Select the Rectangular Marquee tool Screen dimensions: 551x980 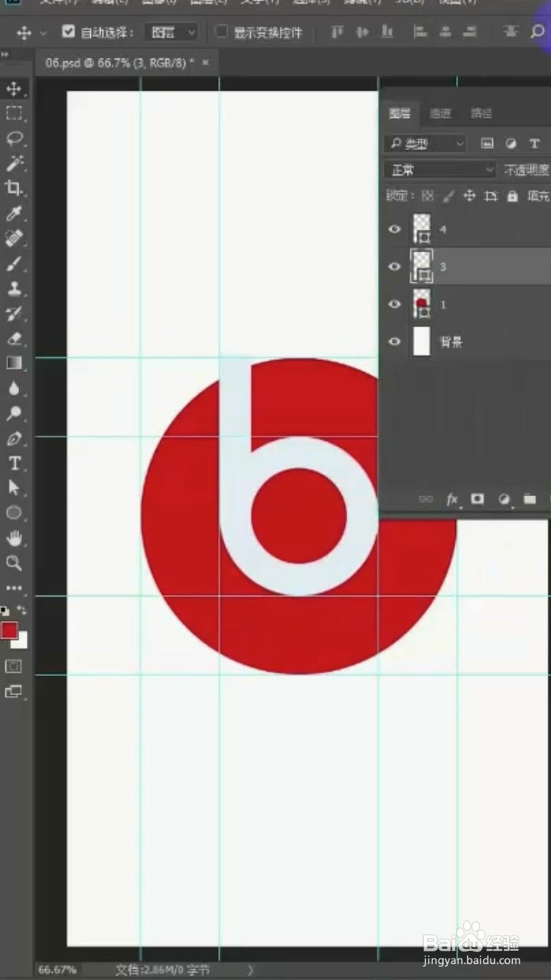14,113
